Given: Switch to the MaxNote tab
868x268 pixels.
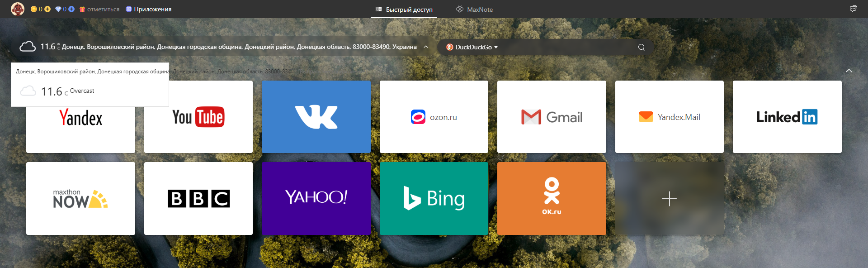Looking at the screenshot, I should pos(474,10).
